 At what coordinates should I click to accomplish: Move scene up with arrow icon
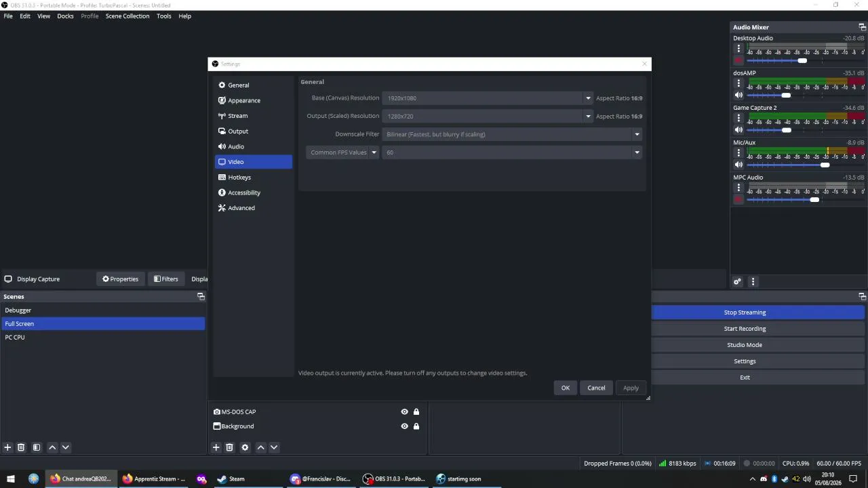point(52,447)
